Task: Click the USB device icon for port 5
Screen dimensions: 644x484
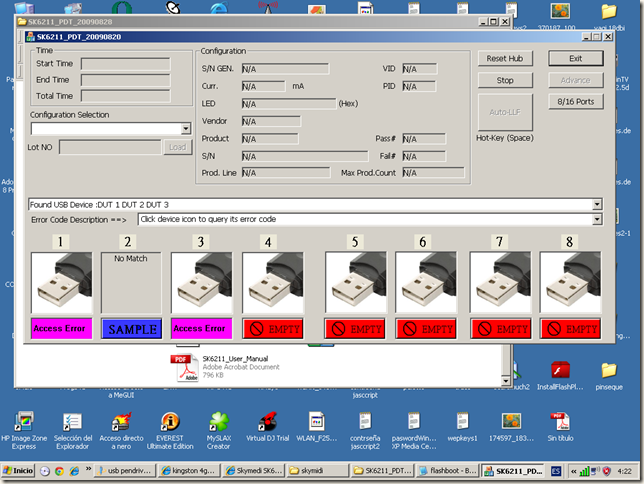Action: tap(356, 283)
